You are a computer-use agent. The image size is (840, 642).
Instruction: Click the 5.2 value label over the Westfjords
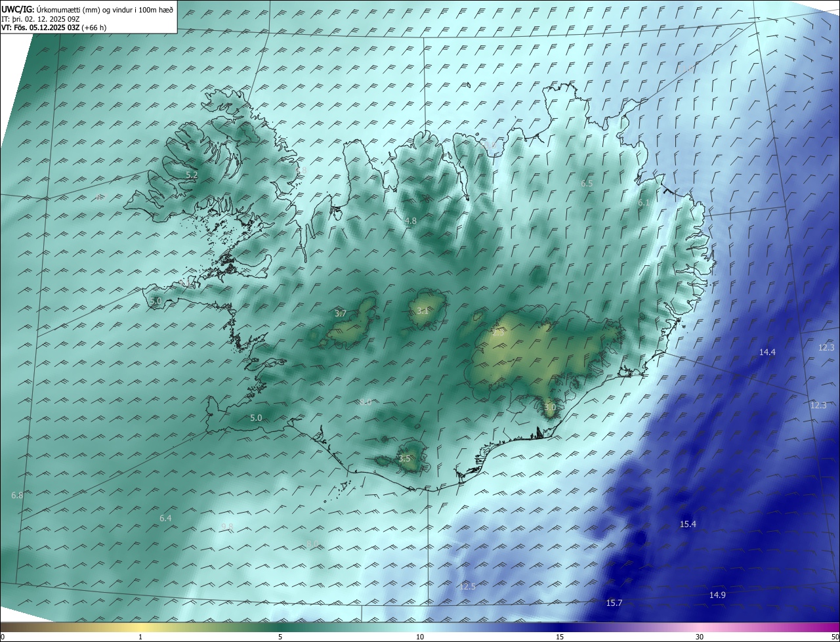[x=192, y=175]
